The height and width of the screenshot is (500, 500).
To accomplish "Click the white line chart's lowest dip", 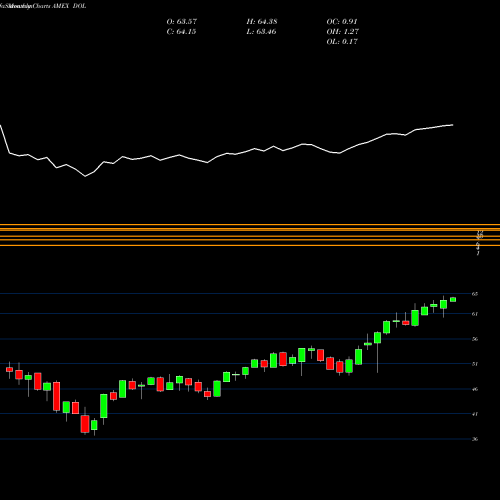I will (x=85, y=176).
